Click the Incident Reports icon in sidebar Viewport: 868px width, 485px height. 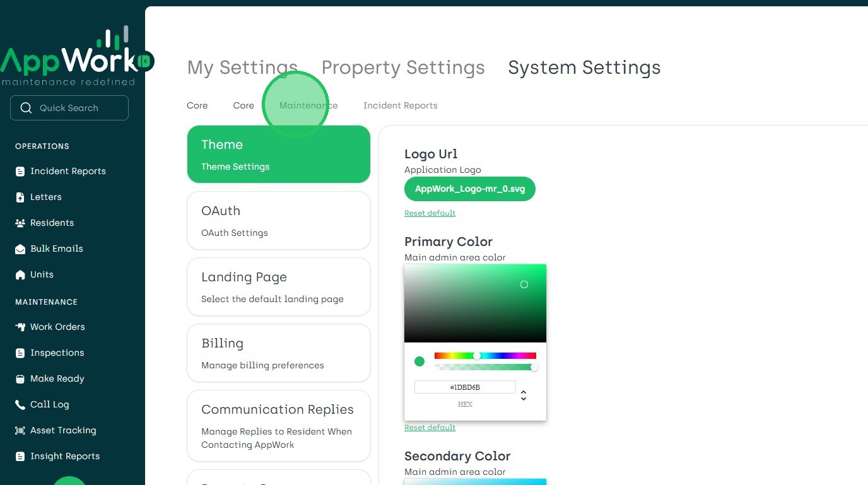coord(20,172)
